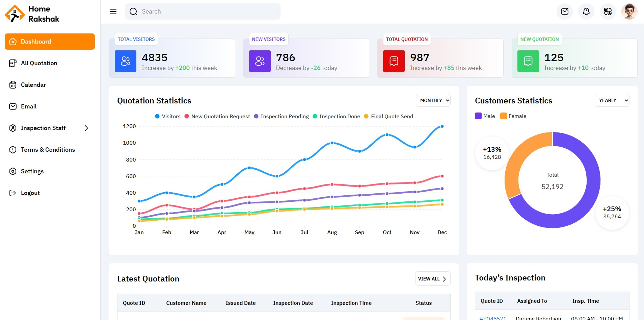Click the Home Rakshak logo

(x=32, y=14)
